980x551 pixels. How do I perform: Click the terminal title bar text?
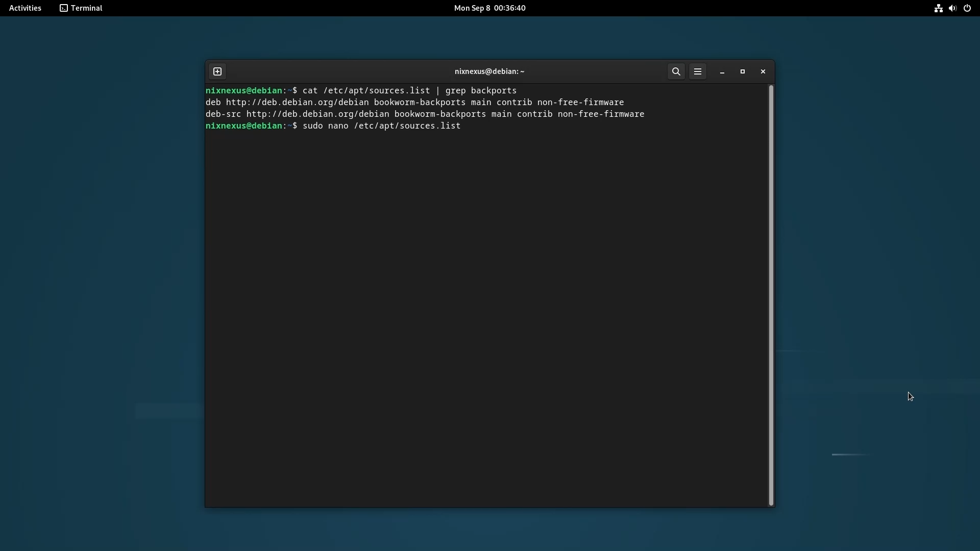(x=489, y=71)
